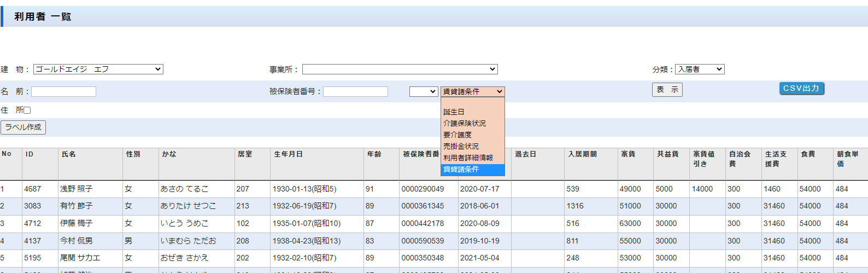This screenshot has width=868, height=273.
Task: Open the small blank dropdown beside 被保険者番号
Action: (424, 92)
